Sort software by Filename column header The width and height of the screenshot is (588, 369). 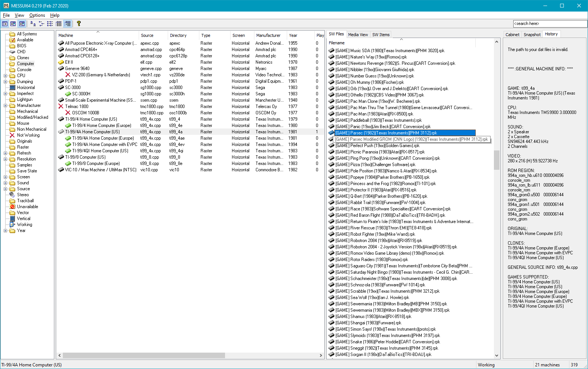point(401,43)
